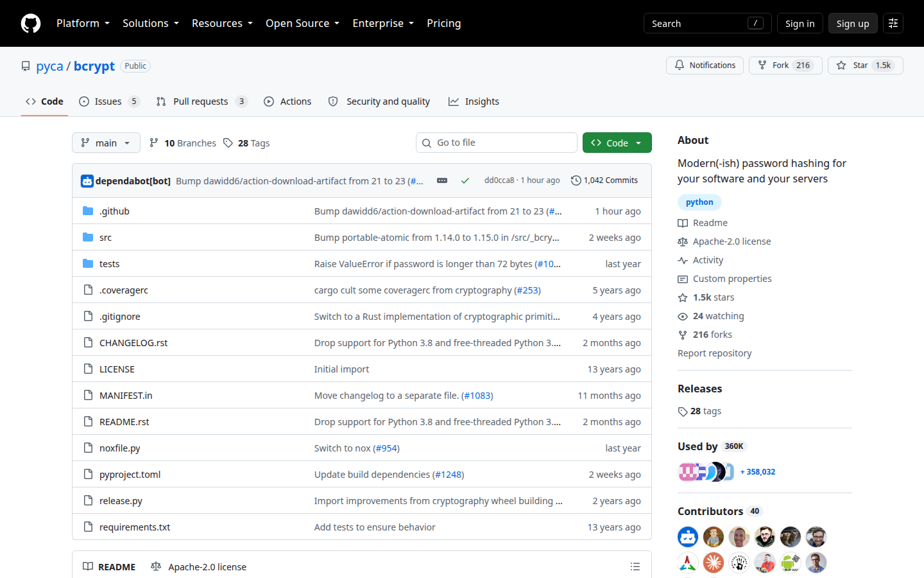924x578 pixels.
Task: Open the Contributors 40 heading link
Action: (x=719, y=511)
